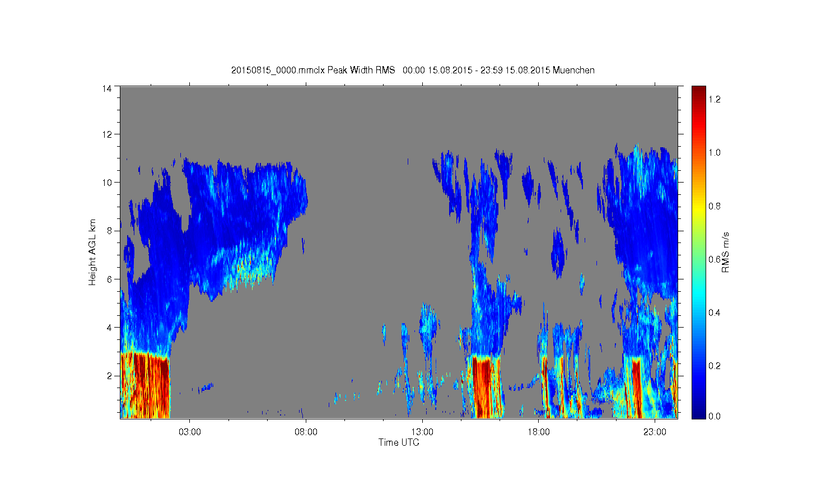Click the '23:00' time tick label

(x=655, y=432)
